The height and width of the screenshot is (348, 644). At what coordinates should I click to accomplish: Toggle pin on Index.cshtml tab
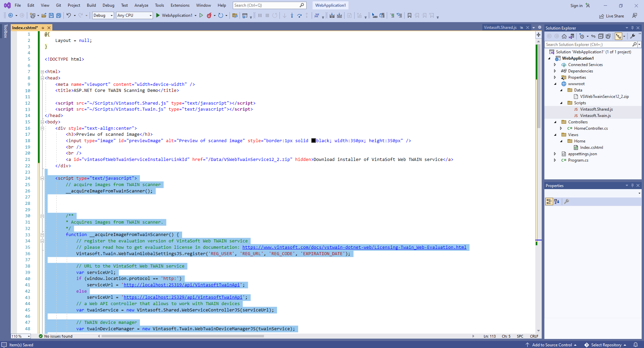pos(43,28)
